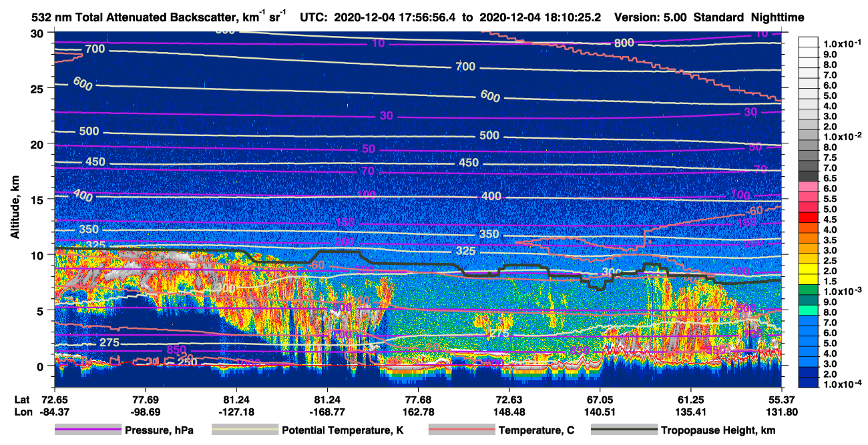Click the "Altitude, km" axis label
868x445 pixels.
coord(14,209)
